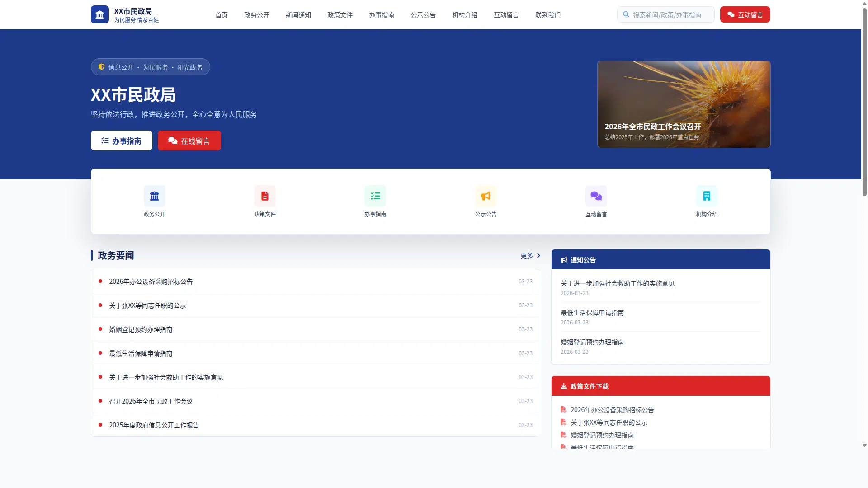This screenshot has height=488, width=868.
Task: Click the XX市民政局 logo icon
Action: [x=99, y=14]
